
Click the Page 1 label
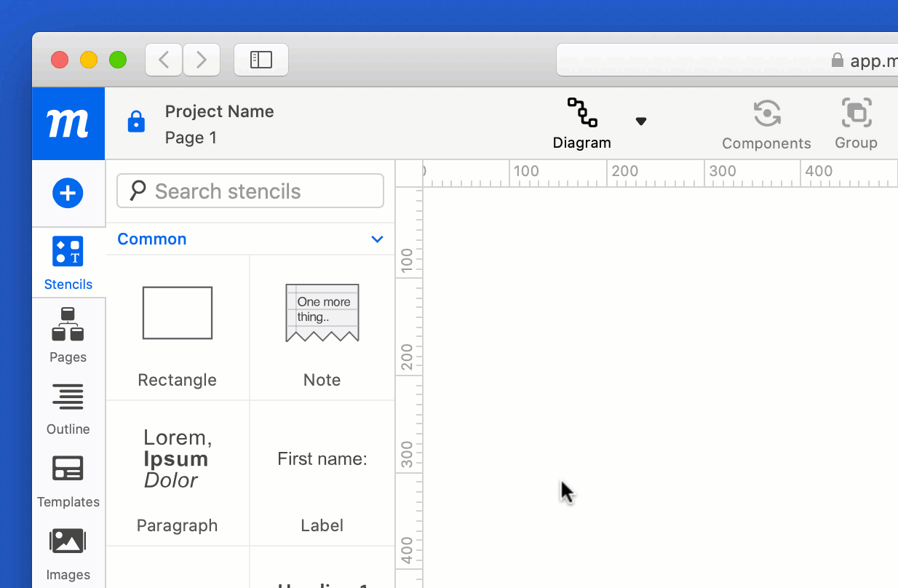(191, 138)
